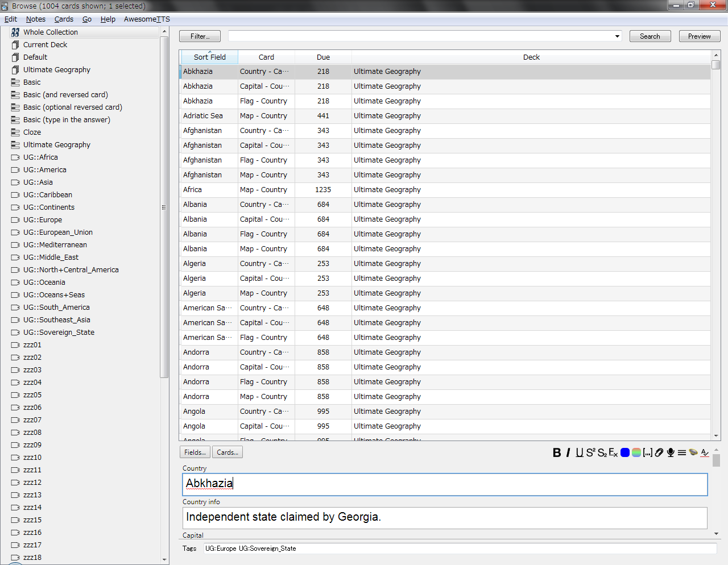The width and height of the screenshot is (728, 565).
Task: Click the Preview button
Action: pos(699,36)
